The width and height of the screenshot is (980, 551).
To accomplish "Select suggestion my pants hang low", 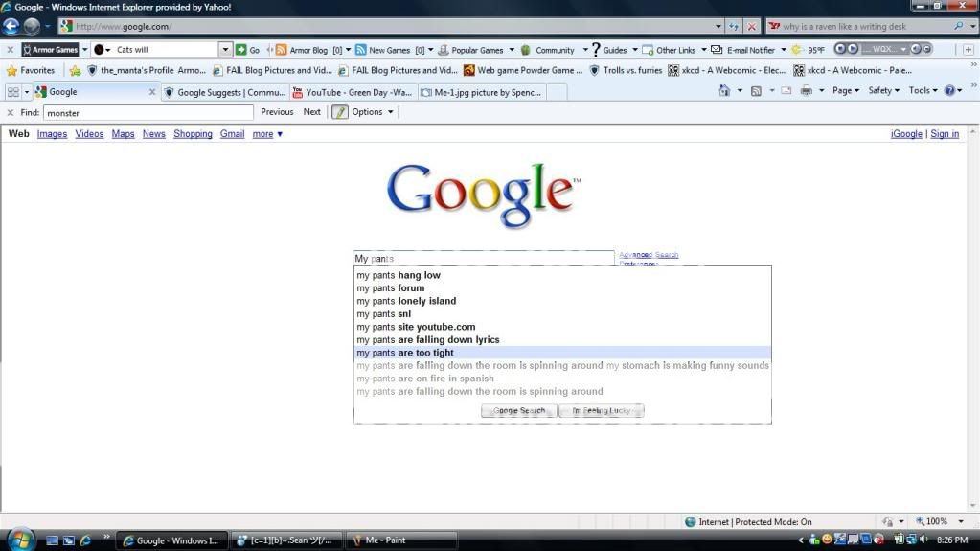I will click(x=562, y=275).
